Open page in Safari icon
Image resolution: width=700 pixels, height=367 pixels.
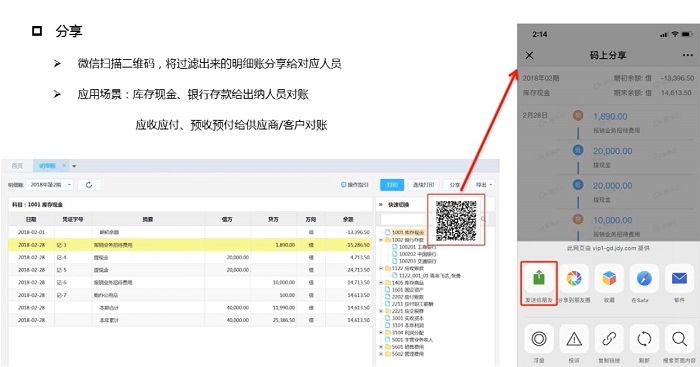pos(644,279)
